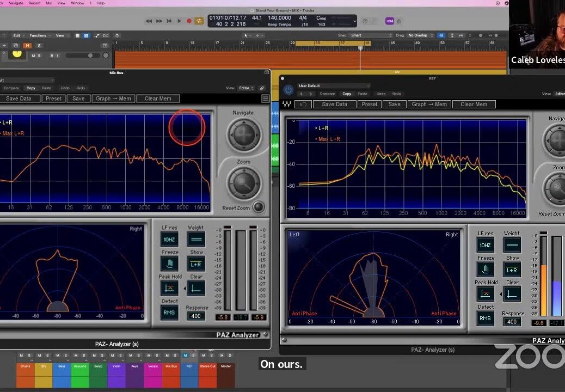Click the Response 400 field in Mix Bus analyzer
Screen dimensions: 565x392
point(196,316)
